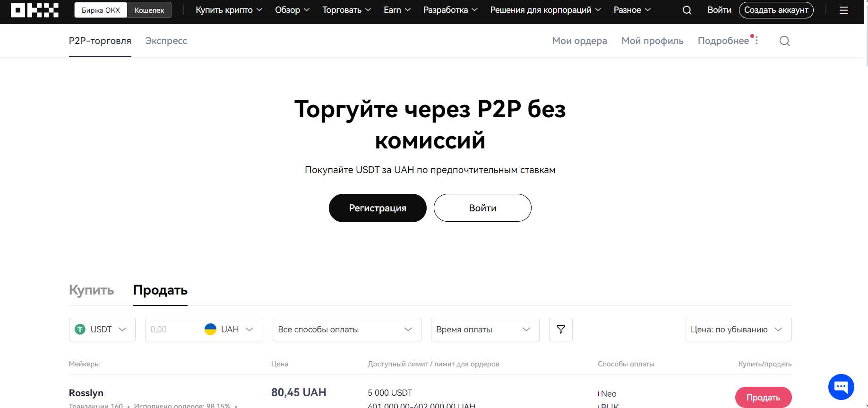Open search from the top navigation bar
868x408 pixels.
click(x=687, y=10)
